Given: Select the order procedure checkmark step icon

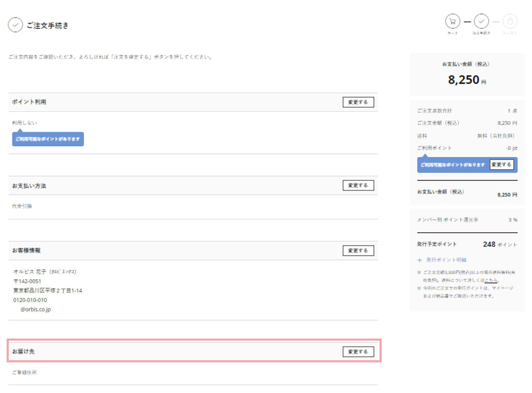Looking at the screenshot, I should point(482,21).
